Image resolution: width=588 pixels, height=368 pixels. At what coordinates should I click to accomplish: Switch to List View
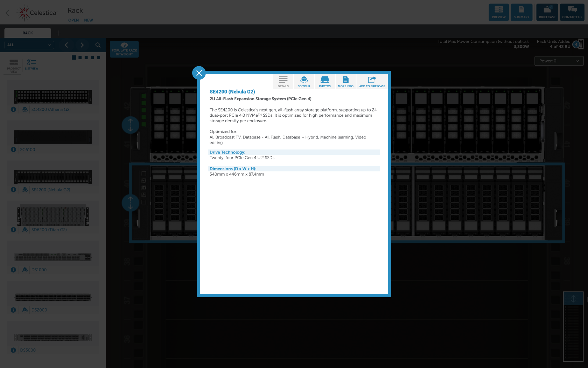[x=31, y=64]
